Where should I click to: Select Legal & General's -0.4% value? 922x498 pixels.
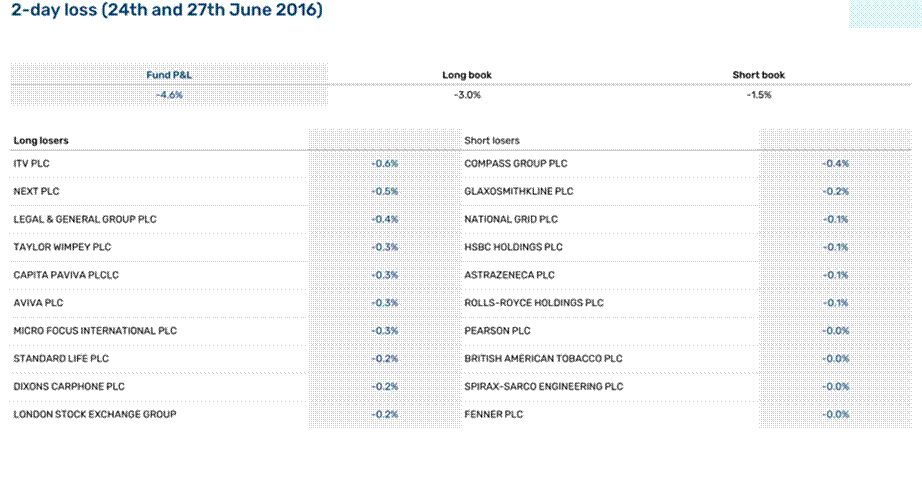[385, 219]
